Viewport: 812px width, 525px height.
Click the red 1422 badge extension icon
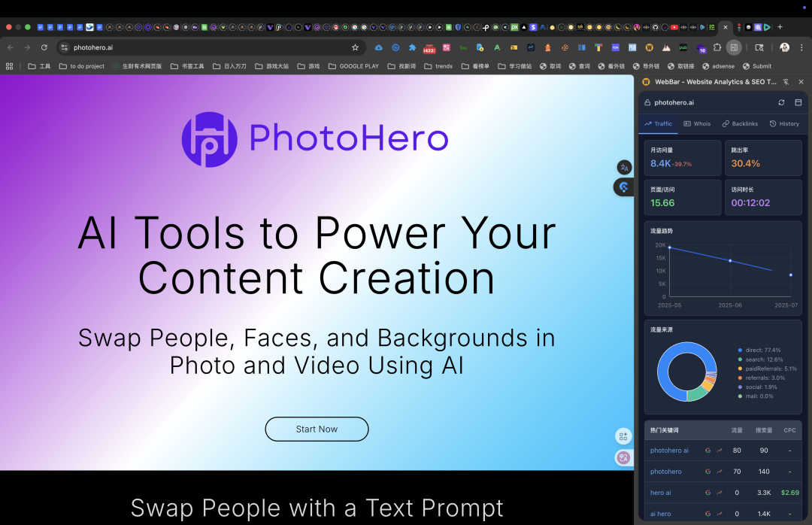tap(429, 48)
